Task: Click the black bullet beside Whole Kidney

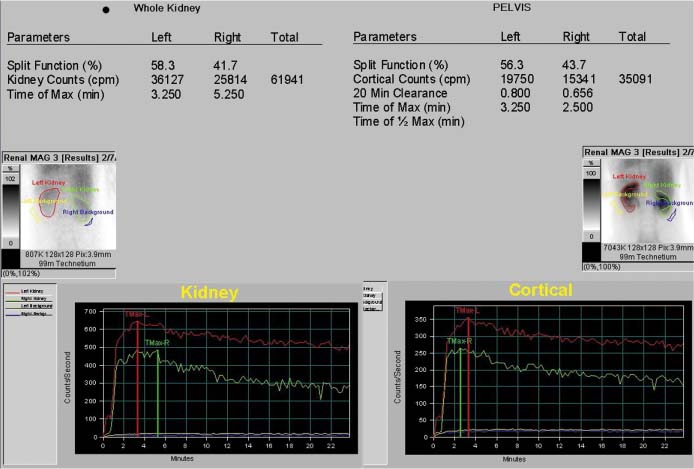Action: (106, 10)
